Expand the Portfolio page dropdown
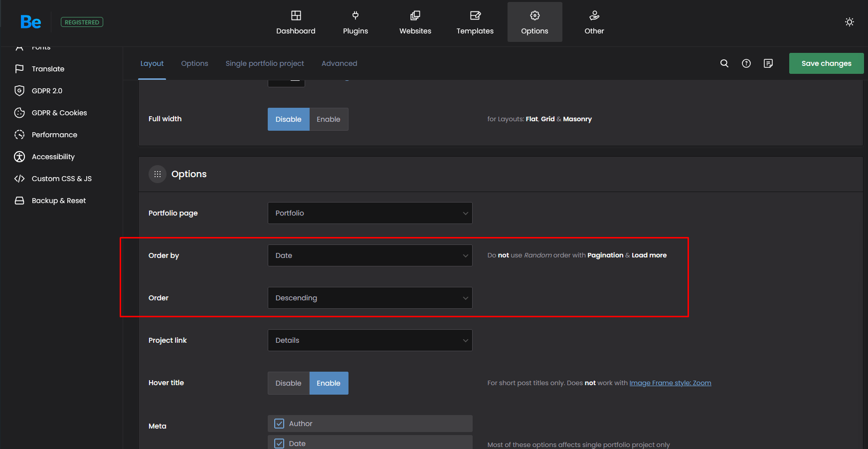The height and width of the screenshot is (449, 868). (x=369, y=213)
